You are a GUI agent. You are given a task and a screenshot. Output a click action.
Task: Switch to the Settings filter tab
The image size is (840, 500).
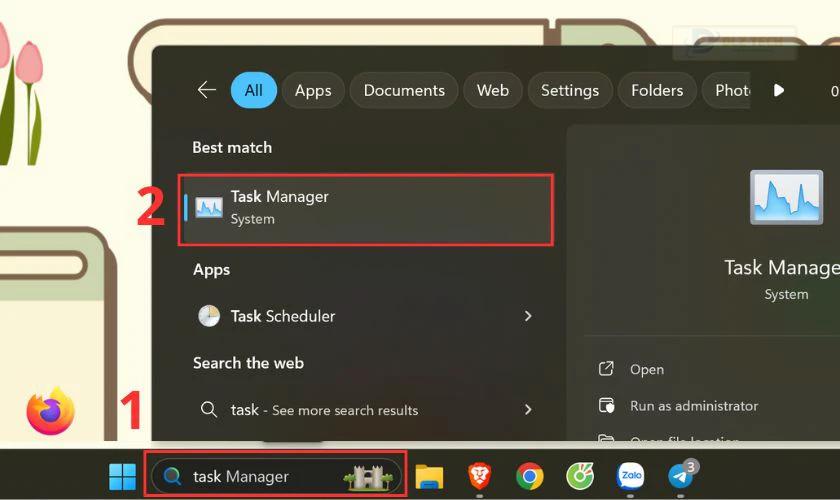(x=569, y=90)
